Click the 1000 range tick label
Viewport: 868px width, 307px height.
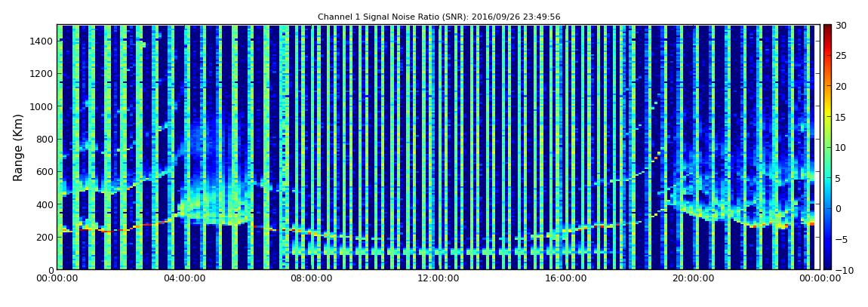pyautogui.click(x=42, y=106)
